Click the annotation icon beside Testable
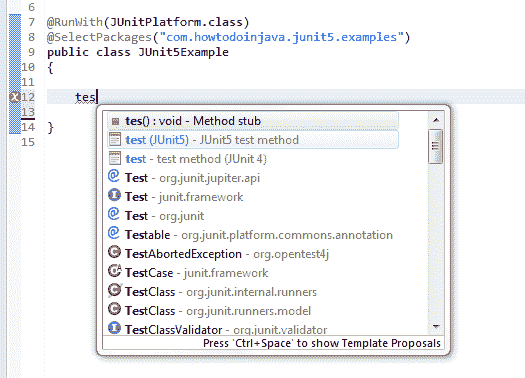The height and width of the screenshot is (378, 525). (x=114, y=233)
